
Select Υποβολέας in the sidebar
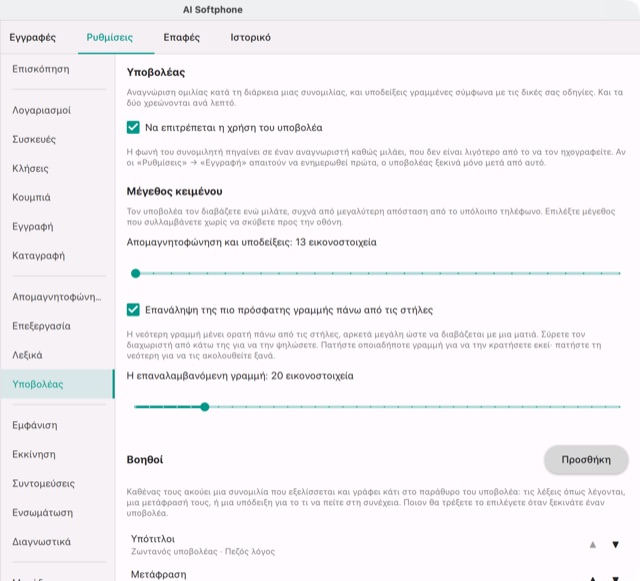[57, 384]
